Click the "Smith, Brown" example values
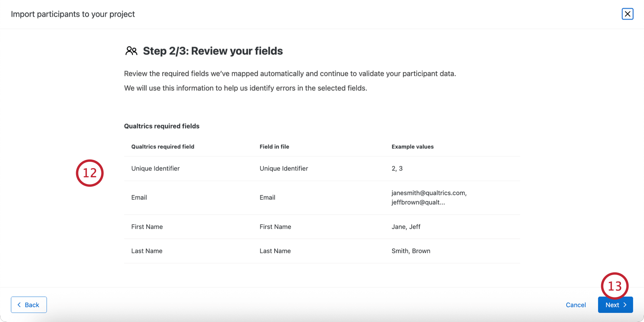 (x=411, y=251)
